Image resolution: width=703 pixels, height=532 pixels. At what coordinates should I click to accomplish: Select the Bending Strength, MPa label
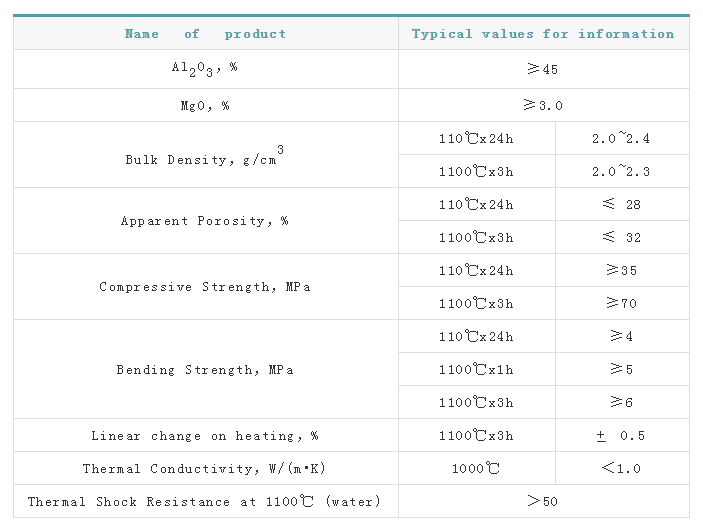tap(205, 370)
